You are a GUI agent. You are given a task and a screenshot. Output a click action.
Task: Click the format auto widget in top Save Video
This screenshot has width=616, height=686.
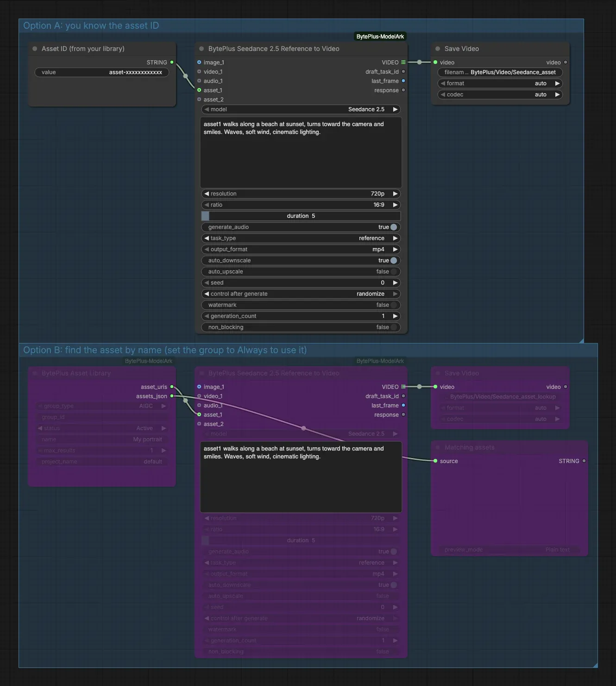click(500, 83)
